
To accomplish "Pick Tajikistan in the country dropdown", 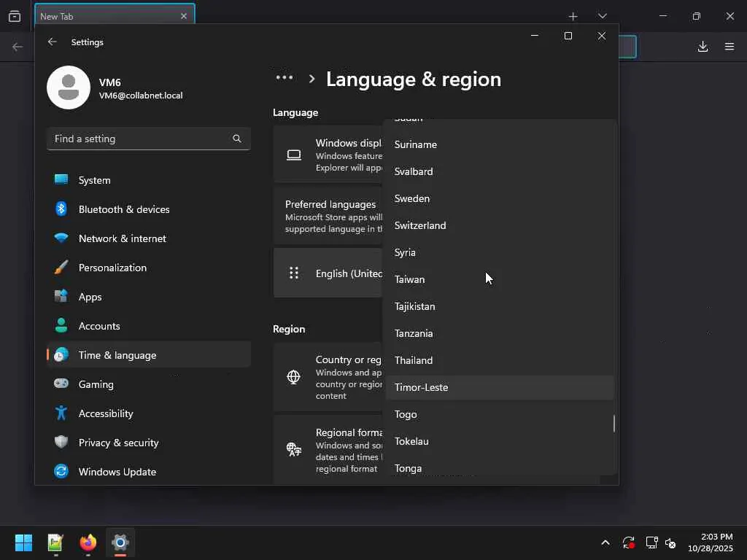I will click(499, 306).
